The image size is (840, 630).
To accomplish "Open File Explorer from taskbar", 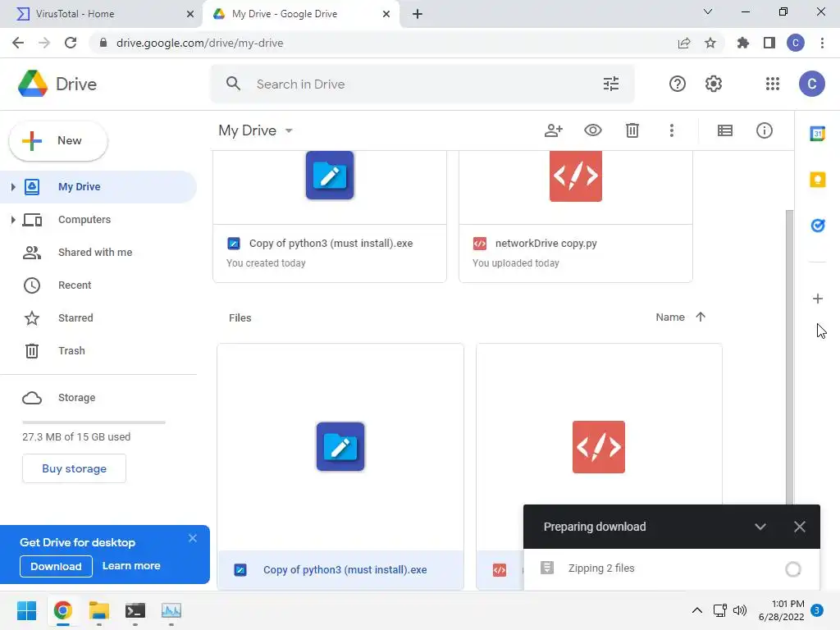I will click(98, 610).
